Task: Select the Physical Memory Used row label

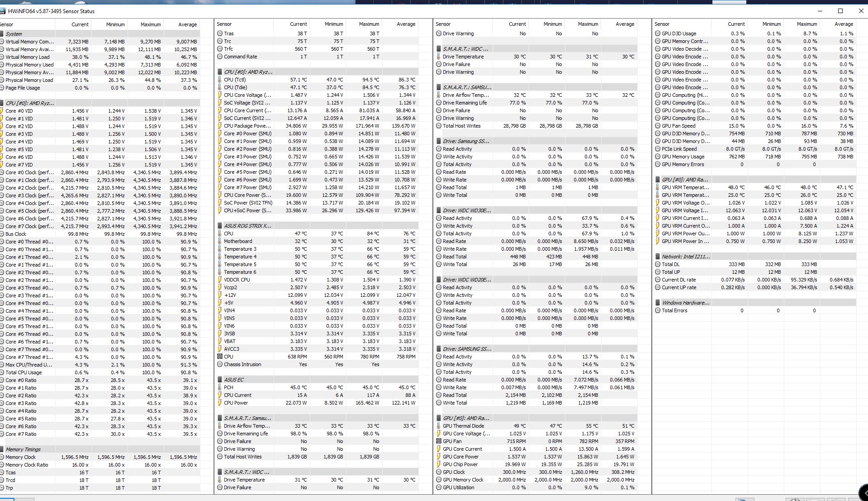Action: (29, 65)
